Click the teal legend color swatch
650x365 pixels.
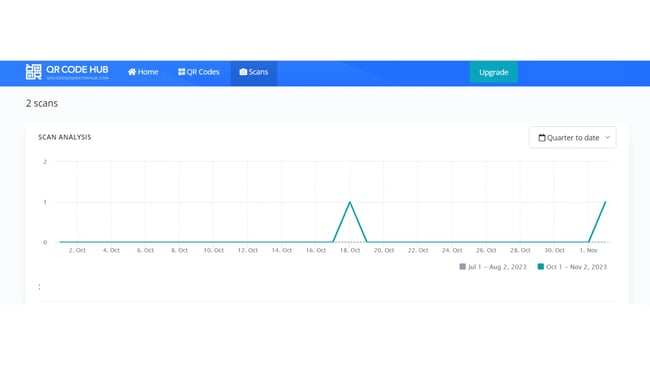(x=541, y=267)
